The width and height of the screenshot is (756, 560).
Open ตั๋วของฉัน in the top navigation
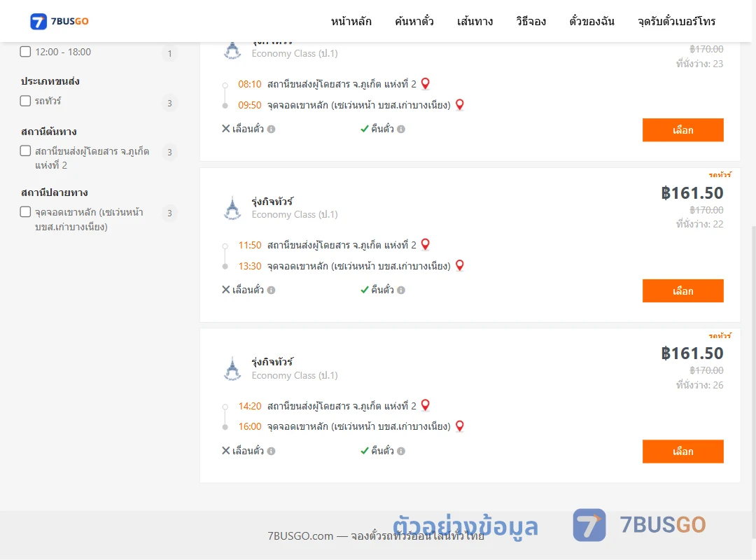[591, 21]
